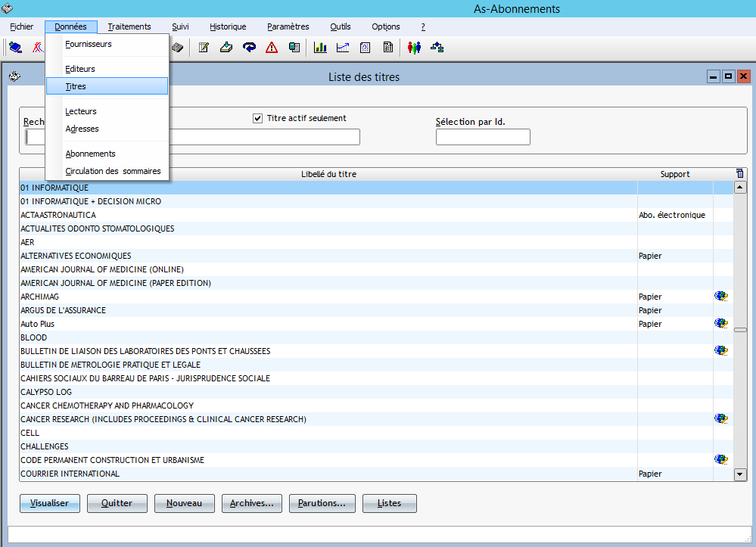Close the open Données menu
Viewport: 756px width, 547px height.
(x=71, y=26)
